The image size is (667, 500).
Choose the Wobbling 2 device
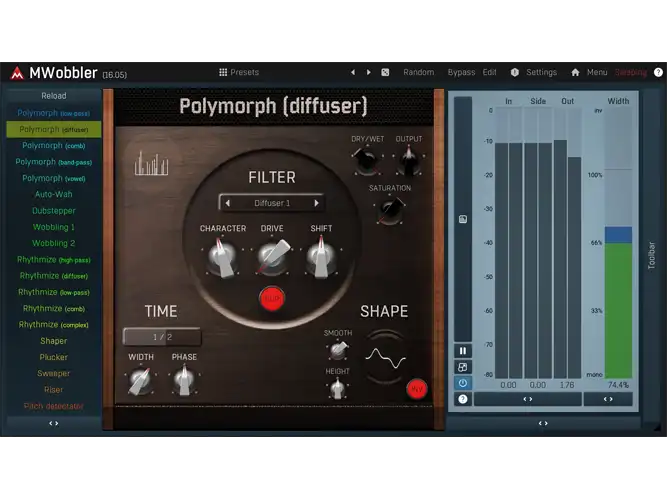point(54,243)
